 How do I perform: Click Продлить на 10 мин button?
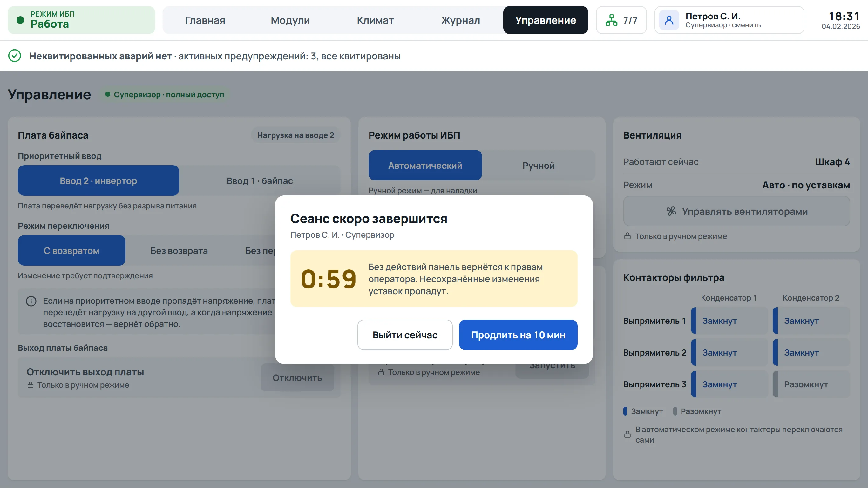click(x=518, y=335)
